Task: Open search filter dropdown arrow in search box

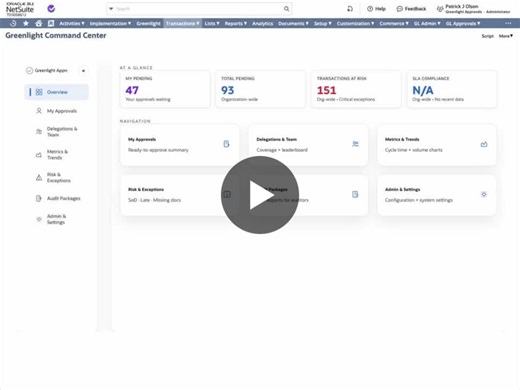Action: tap(111, 9)
